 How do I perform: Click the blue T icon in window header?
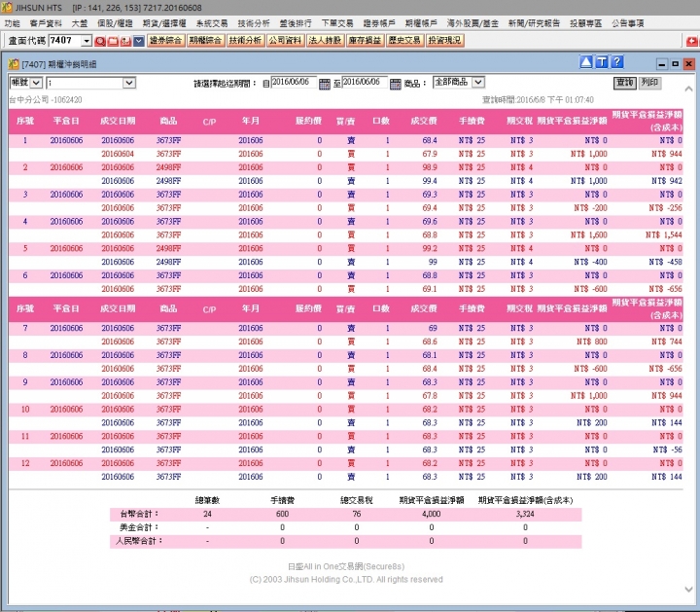pos(602,62)
